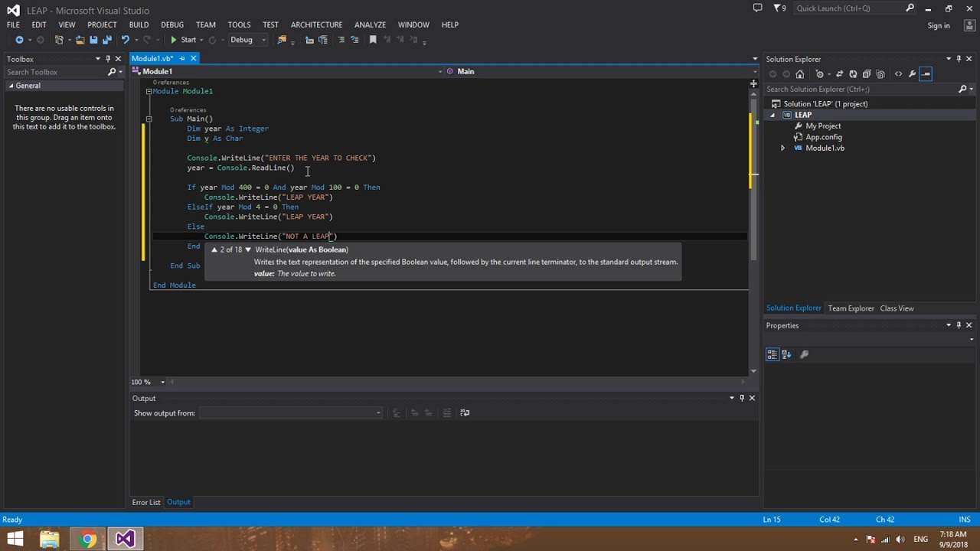980x551 pixels.
Task: Collapse the LEAP project node
Action: [773, 116]
